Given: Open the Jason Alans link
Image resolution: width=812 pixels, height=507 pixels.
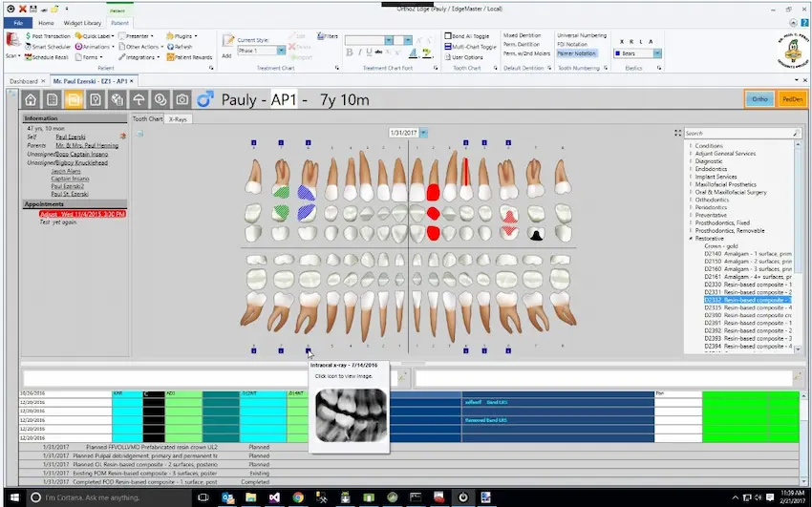Looking at the screenshot, I should 66,171.
